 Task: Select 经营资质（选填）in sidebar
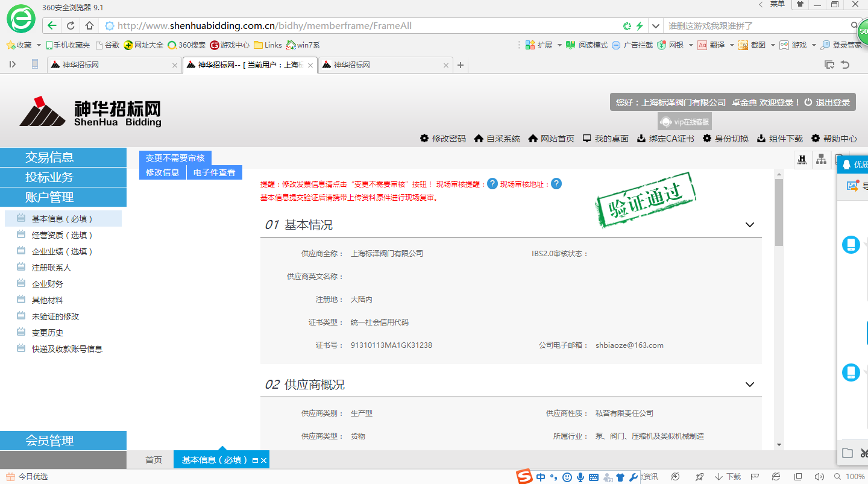tap(62, 235)
